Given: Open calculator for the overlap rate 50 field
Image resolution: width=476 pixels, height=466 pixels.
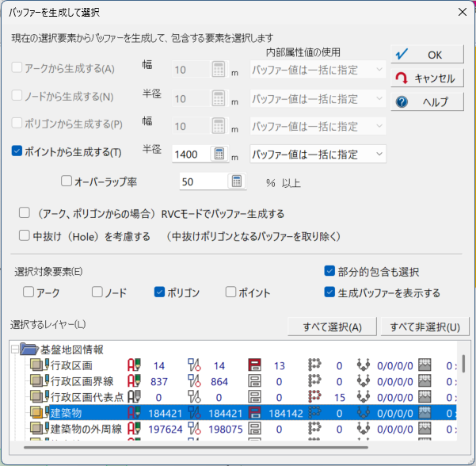Looking at the screenshot, I should click(x=237, y=181).
